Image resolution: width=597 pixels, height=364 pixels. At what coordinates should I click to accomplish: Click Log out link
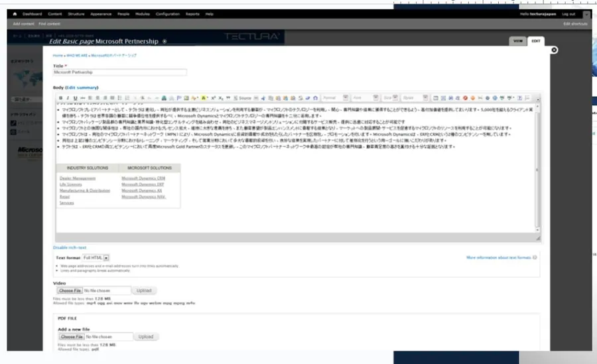tap(568, 14)
